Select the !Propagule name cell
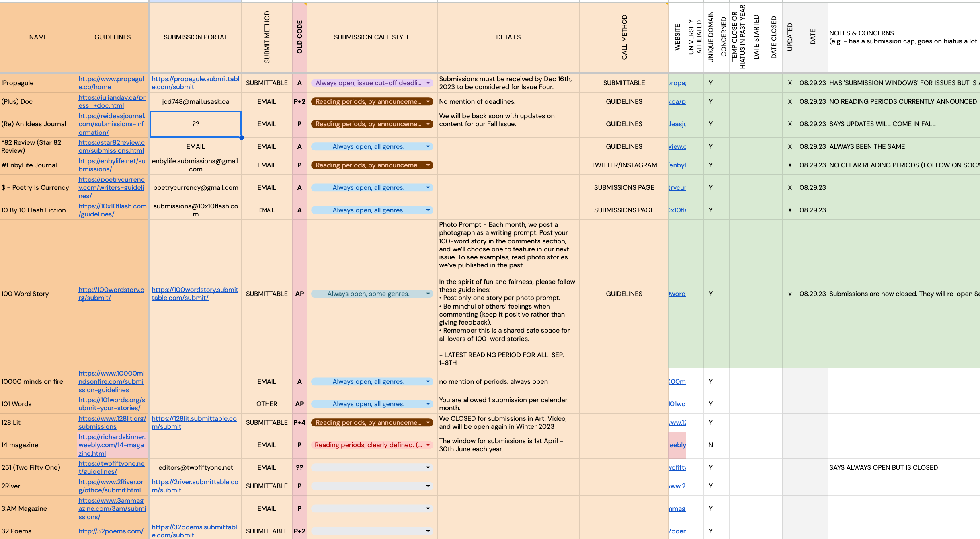The height and width of the screenshot is (539, 980). (x=38, y=83)
